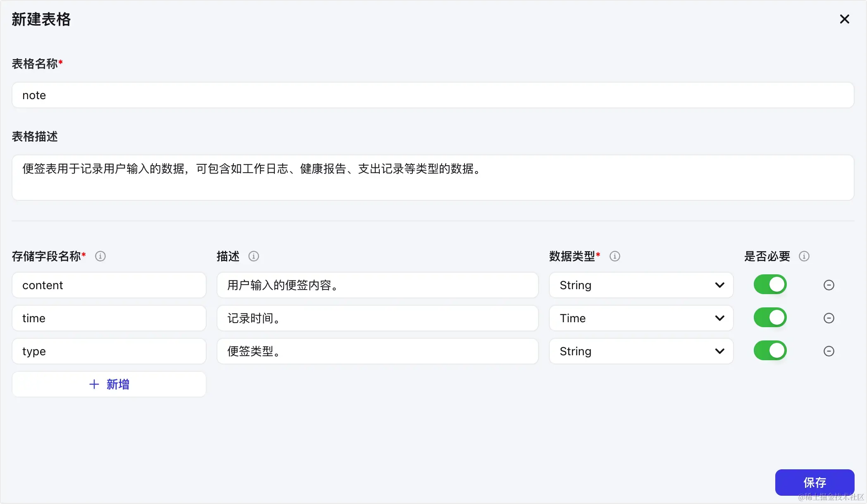Open data type dropdown for type field
The image size is (867, 504).
(x=641, y=351)
